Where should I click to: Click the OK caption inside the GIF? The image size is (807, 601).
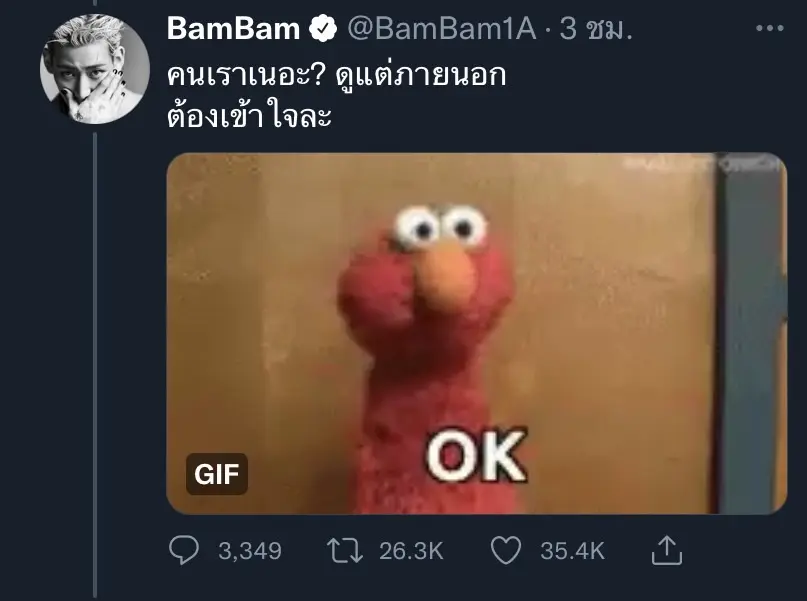coord(476,455)
